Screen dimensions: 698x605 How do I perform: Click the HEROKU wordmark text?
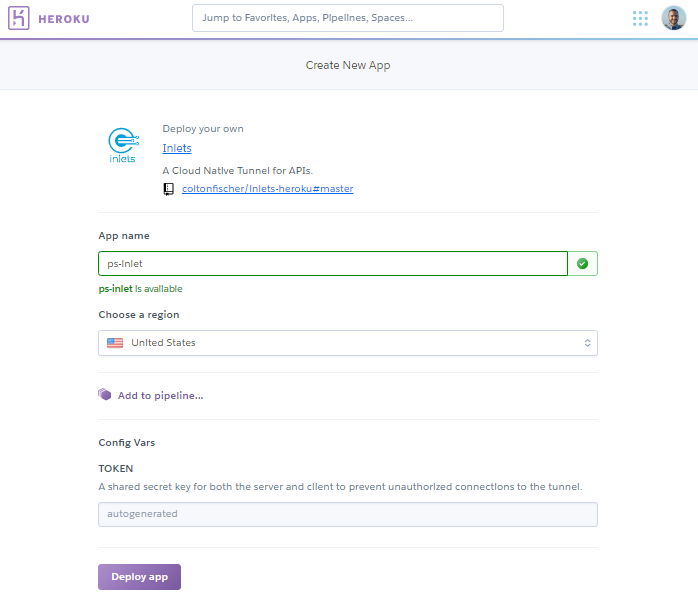click(64, 19)
